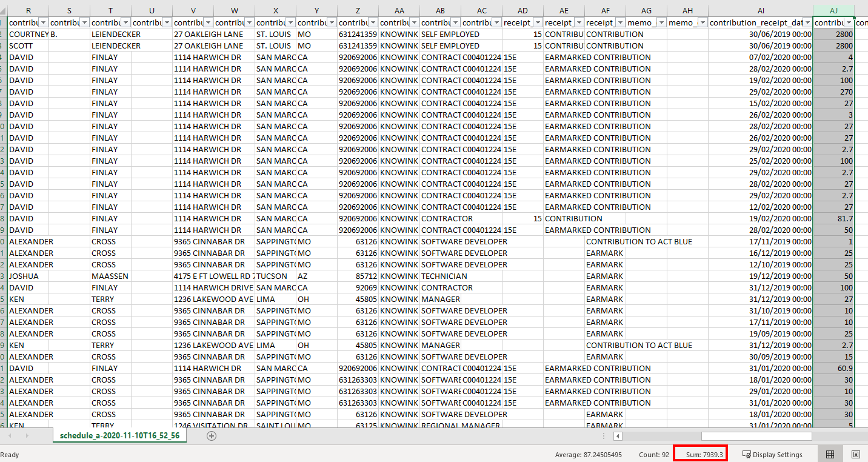The image size is (868, 462).
Task: Click the previous sheet navigation arrow
Action: click(x=9, y=435)
